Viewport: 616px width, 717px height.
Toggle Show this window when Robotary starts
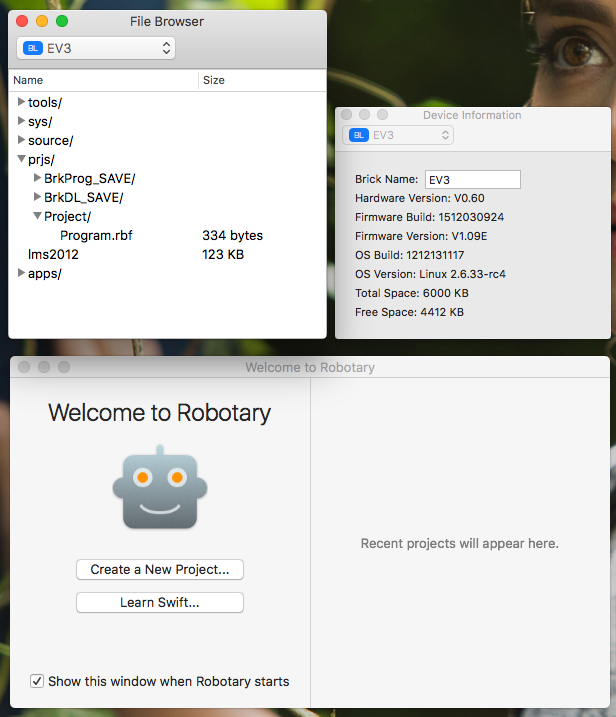37,681
